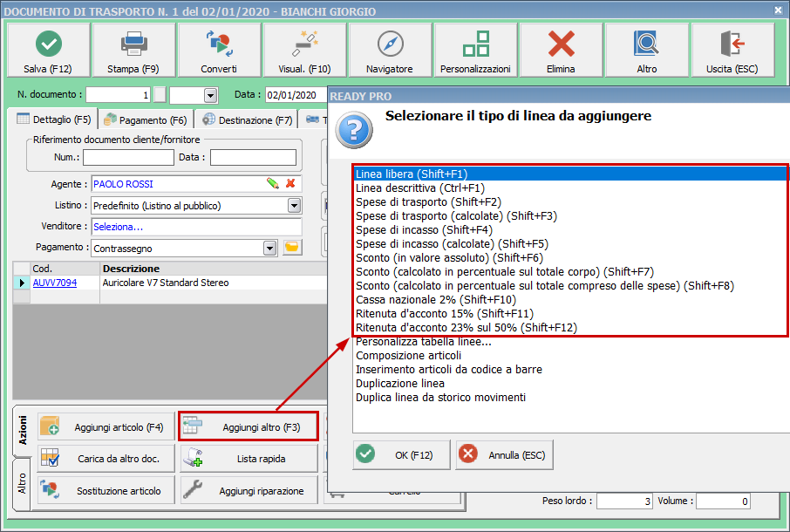The image size is (790, 532).
Task: Click the Num. reference input field
Action: click(128, 157)
